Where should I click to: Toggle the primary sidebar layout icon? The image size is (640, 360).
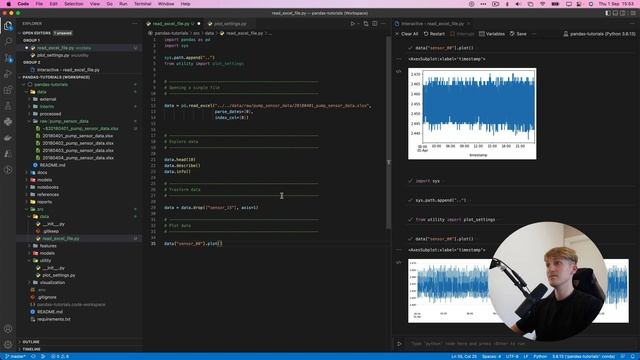[608, 13]
